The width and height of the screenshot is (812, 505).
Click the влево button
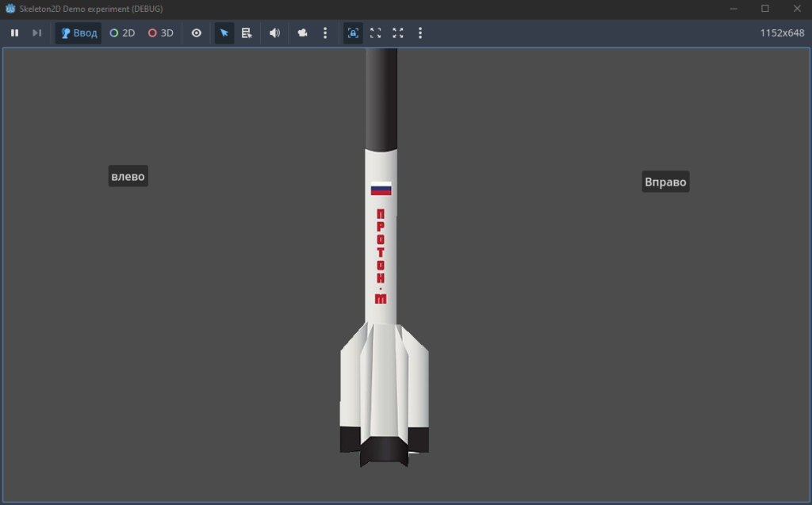pyautogui.click(x=128, y=176)
